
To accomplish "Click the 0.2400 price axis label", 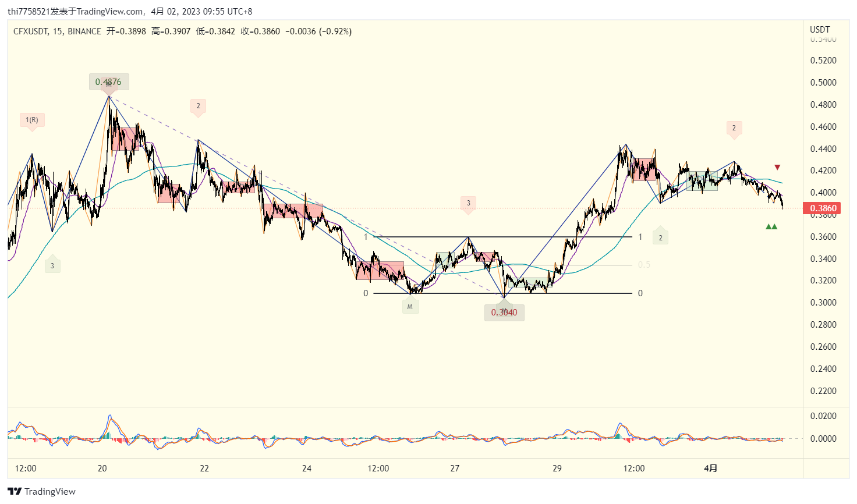I will click(823, 369).
